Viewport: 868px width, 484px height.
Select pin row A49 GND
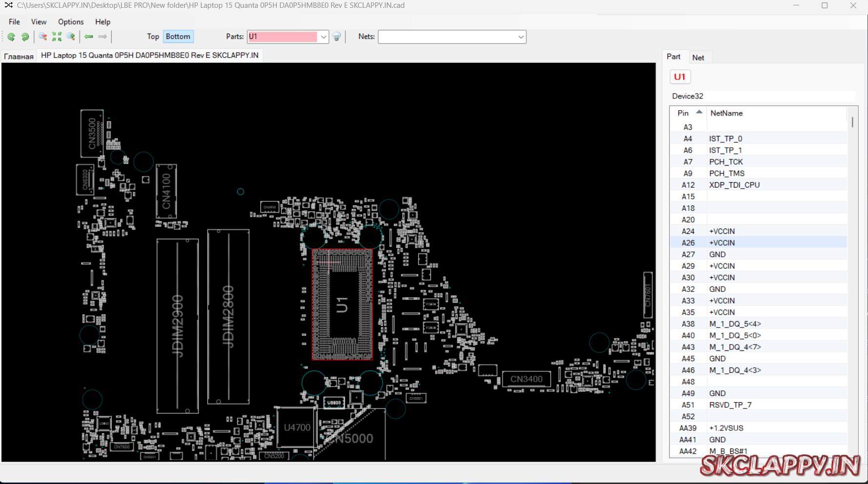click(x=758, y=393)
